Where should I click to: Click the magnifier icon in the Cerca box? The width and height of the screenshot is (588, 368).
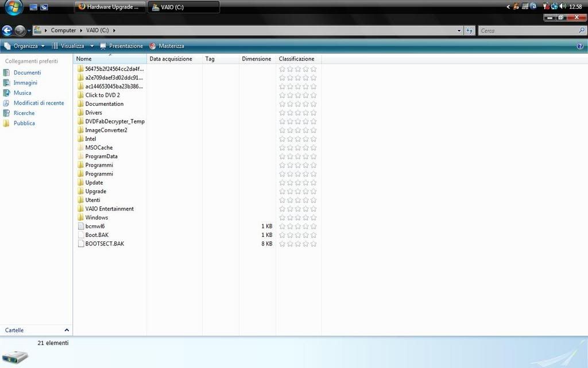click(582, 30)
